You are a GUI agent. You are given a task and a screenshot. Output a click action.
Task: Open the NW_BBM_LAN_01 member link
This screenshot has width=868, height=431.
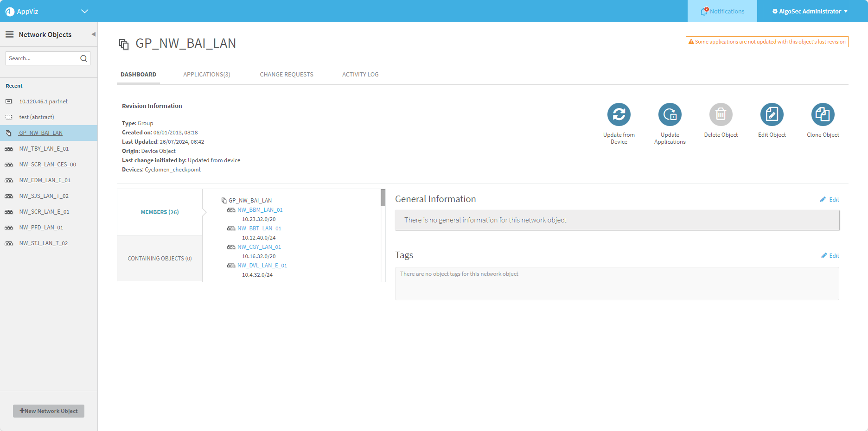(x=260, y=210)
